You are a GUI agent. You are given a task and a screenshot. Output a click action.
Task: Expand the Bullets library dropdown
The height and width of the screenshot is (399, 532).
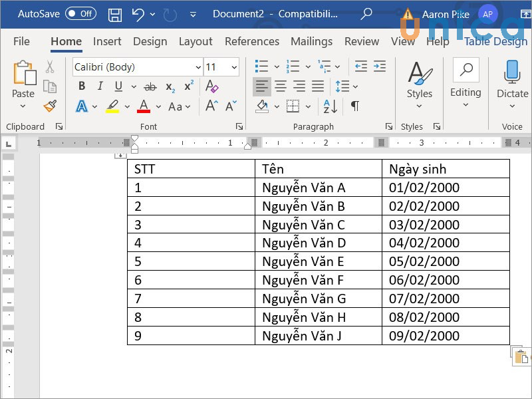coord(277,67)
